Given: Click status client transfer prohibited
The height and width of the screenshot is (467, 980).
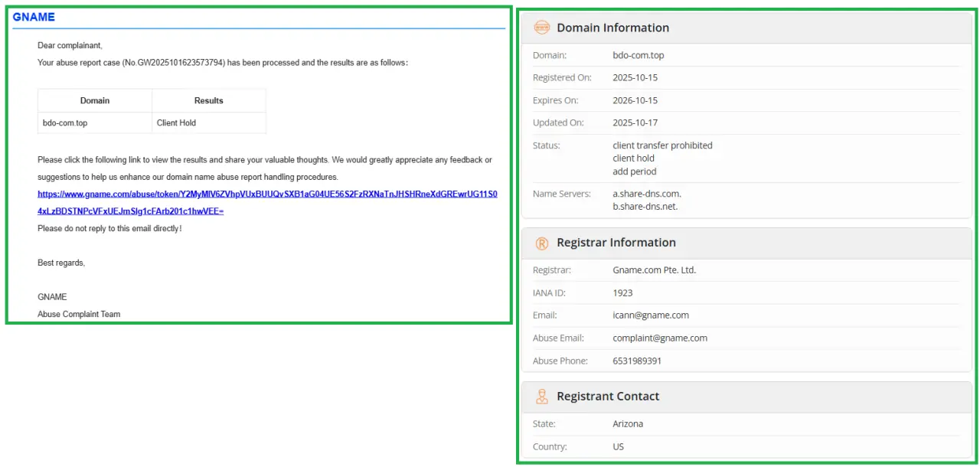Looking at the screenshot, I should point(662,145).
